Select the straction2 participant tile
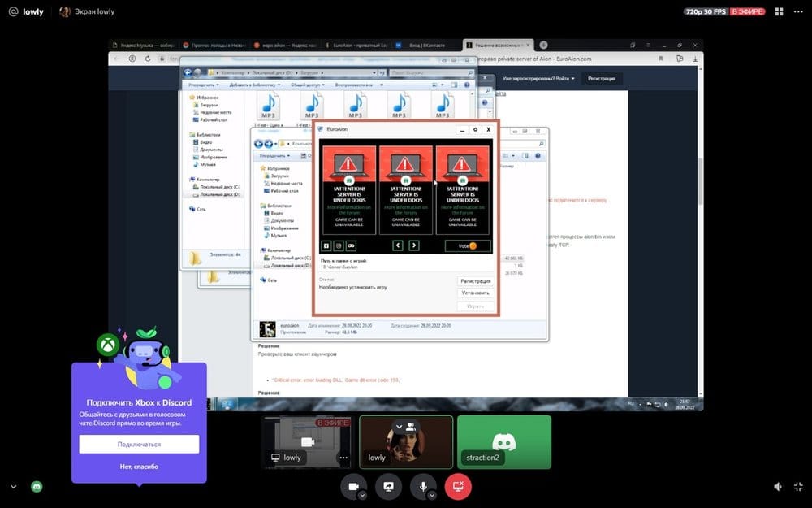This screenshot has height=508, width=812. coord(503,442)
